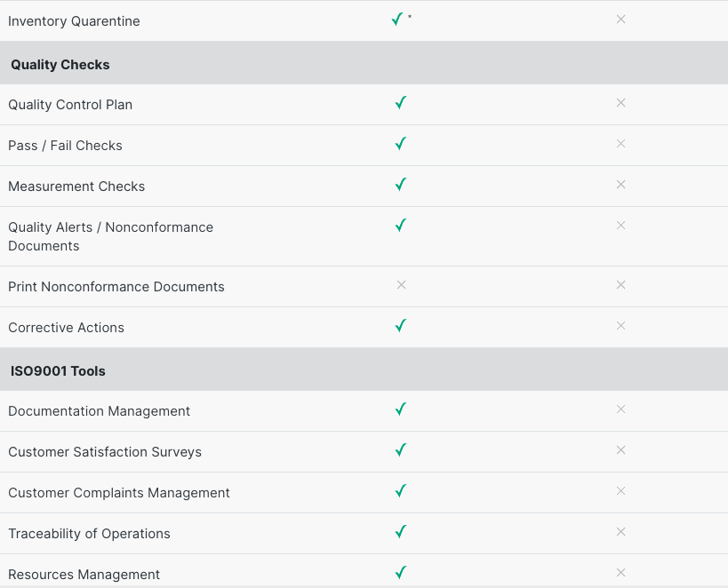The image size is (728, 588).
Task: Click the green check for Customer Complaints Management
Action: coord(401,491)
